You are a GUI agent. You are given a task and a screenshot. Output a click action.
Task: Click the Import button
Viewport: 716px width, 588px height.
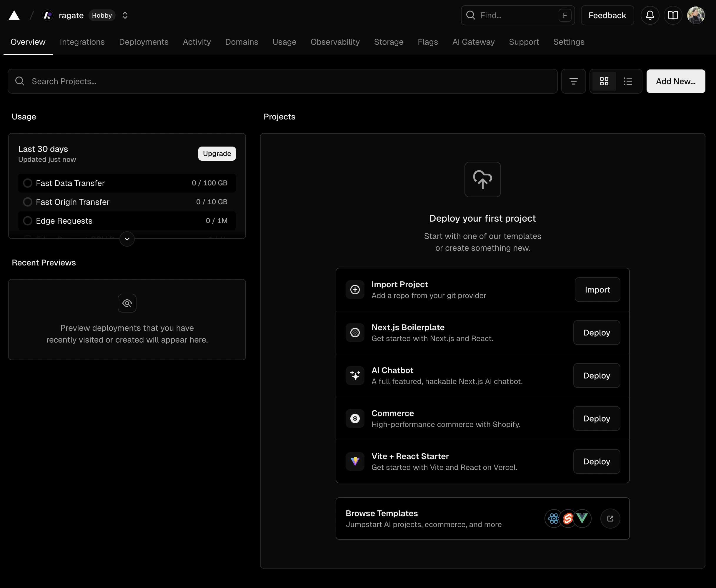tap(597, 290)
